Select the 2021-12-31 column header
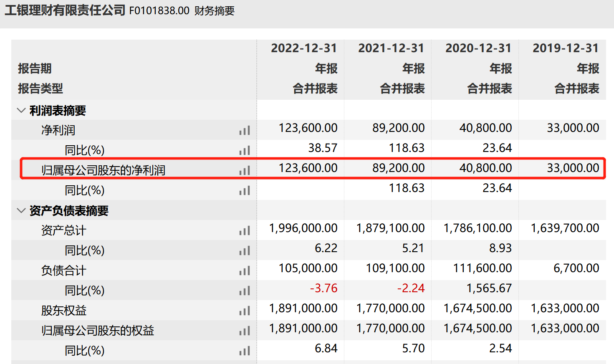Image resolution: width=614 pixels, height=364 pixels. point(391,48)
